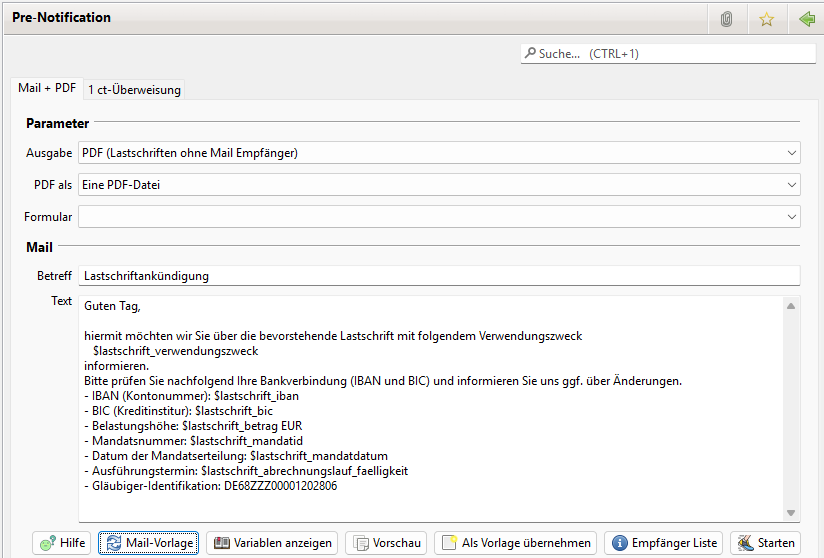Click into the Betreff subject field
Image resolution: width=824 pixels, height=558 pixels.
[438, 275]
